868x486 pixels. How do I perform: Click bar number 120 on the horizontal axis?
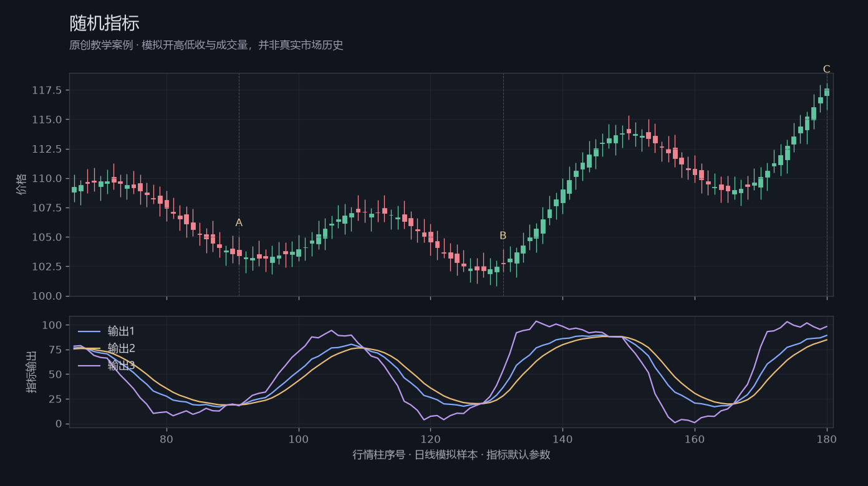430,439
